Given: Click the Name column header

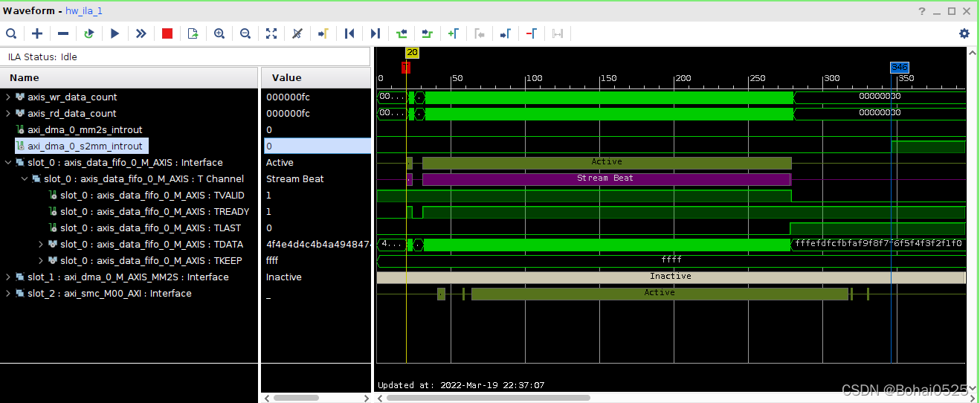Looking at the screenshot, I should click(129, 77).
